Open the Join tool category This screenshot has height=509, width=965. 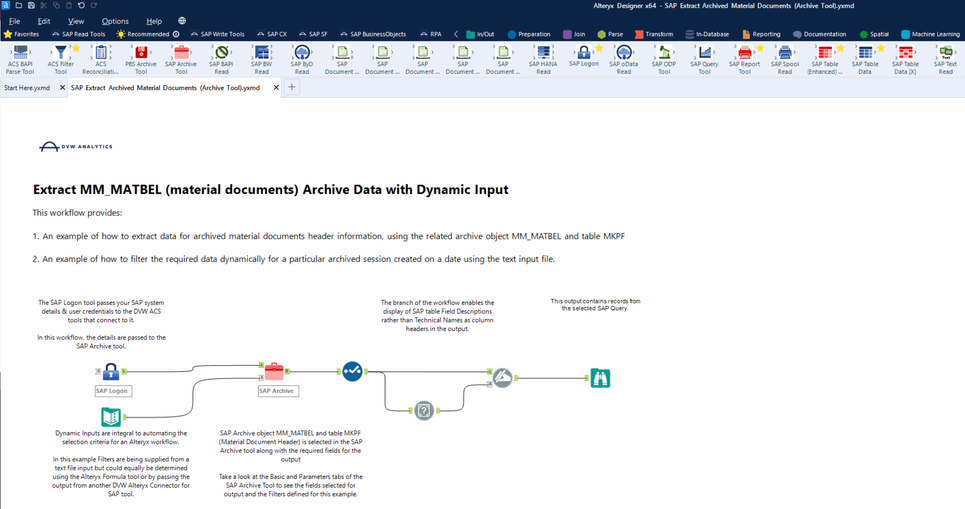click(x=574, y=34)
